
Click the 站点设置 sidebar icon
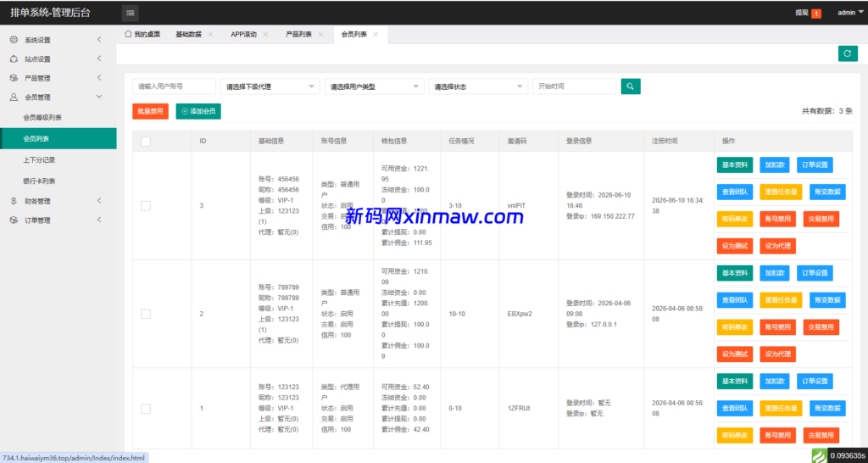click(x=14, y=59)
